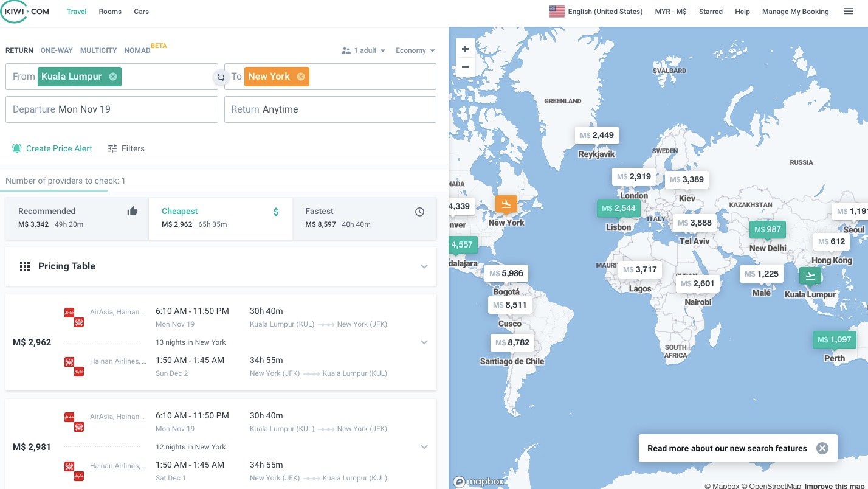This screenshot has height=489, width=868.
Task: Click the Return Anytime field
Action: 330,109
